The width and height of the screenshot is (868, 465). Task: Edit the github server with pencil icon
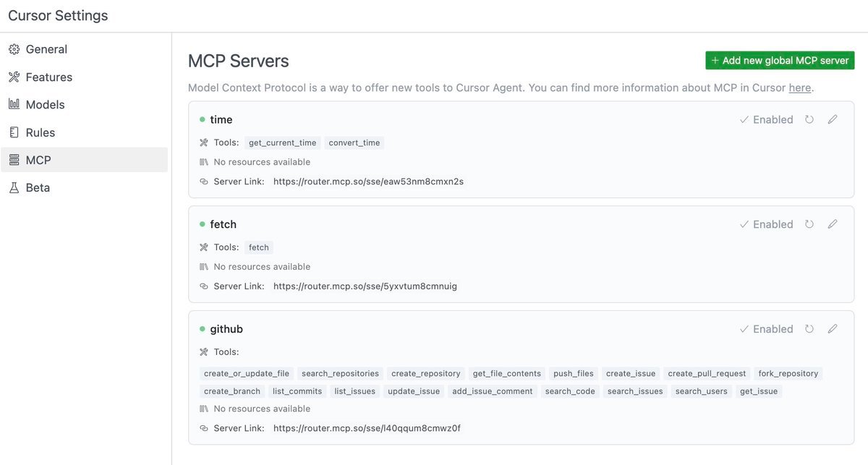833,329
